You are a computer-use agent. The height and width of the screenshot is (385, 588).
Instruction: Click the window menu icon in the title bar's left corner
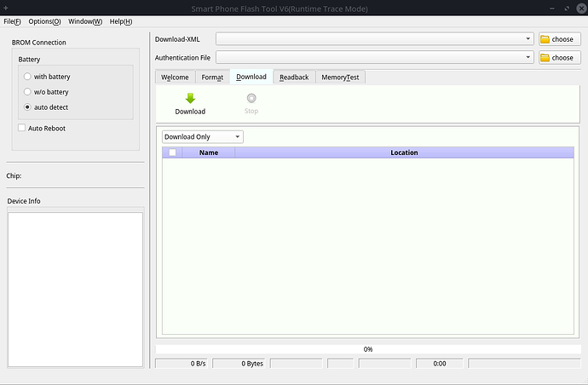[x=6, y=8]
